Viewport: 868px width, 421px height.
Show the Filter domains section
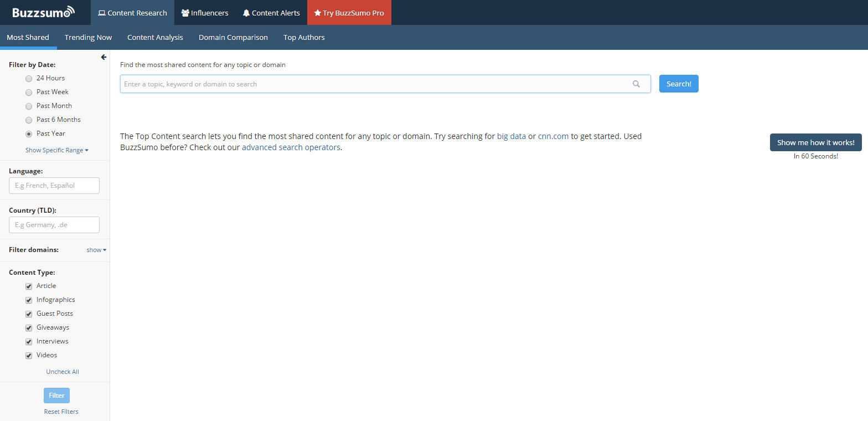pyautogui.click(x=96, y=250)
